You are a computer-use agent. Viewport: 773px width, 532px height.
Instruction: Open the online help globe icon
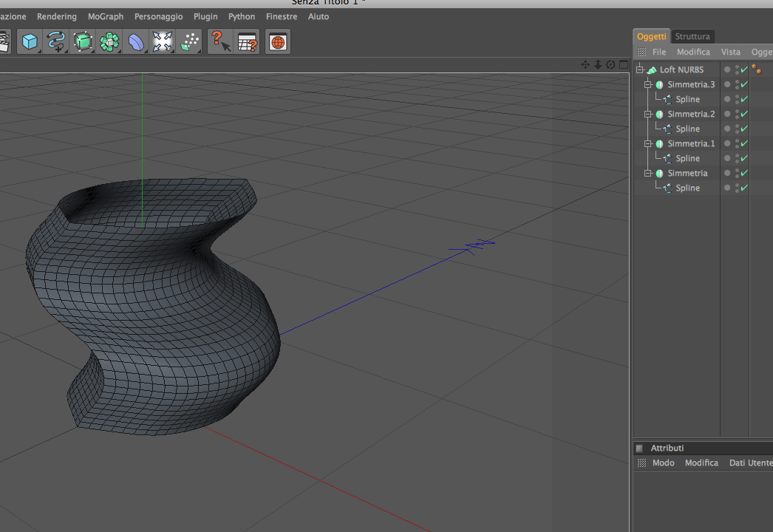tap(278, 42)
